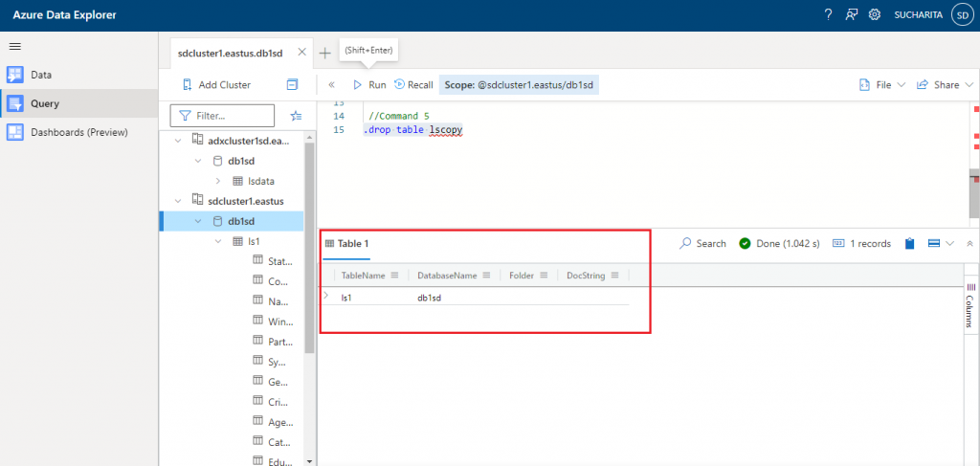
Task: Open the favorites star list icon
Action: pos(297,116)
